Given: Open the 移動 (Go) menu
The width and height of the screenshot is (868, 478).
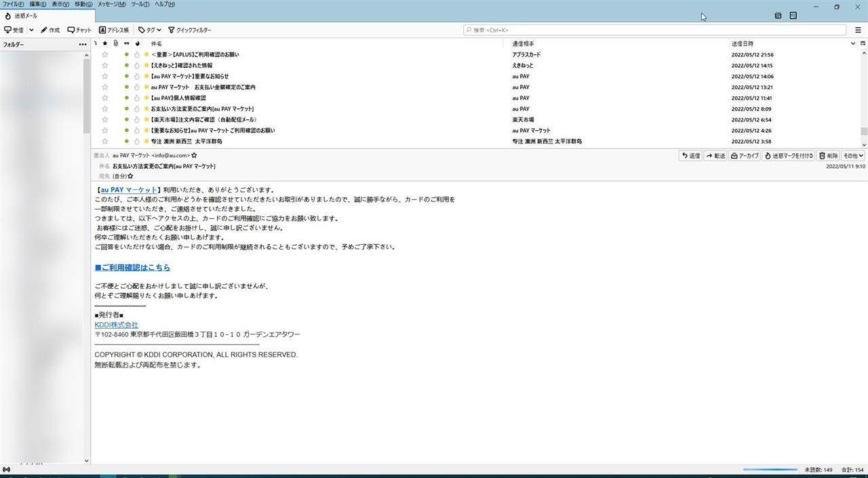Looking at the screenshot, I should [83, 4].
